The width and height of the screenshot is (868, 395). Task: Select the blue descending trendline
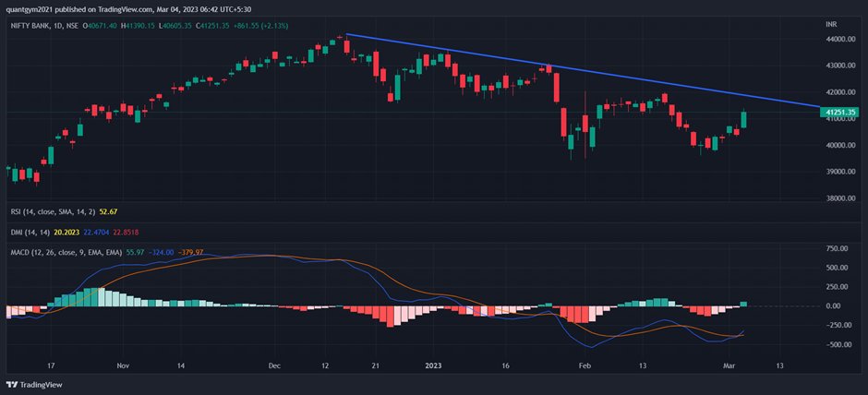point(583,70)
